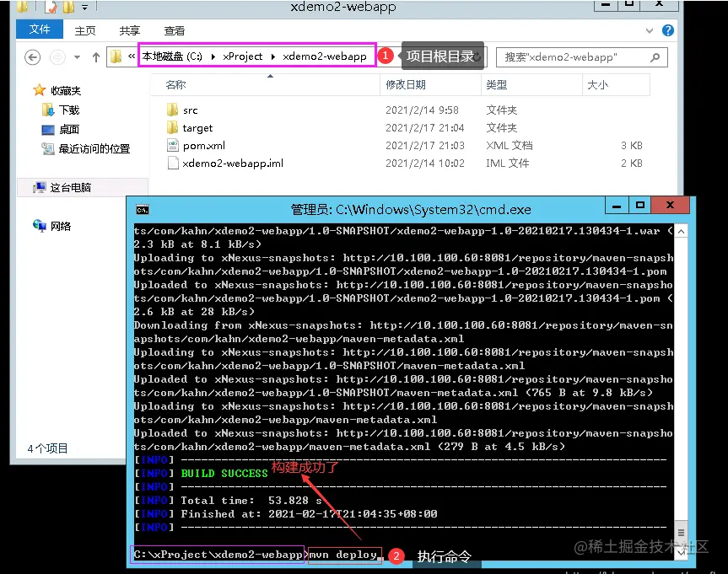Switch to the 主页 ribbon tab

85,30
